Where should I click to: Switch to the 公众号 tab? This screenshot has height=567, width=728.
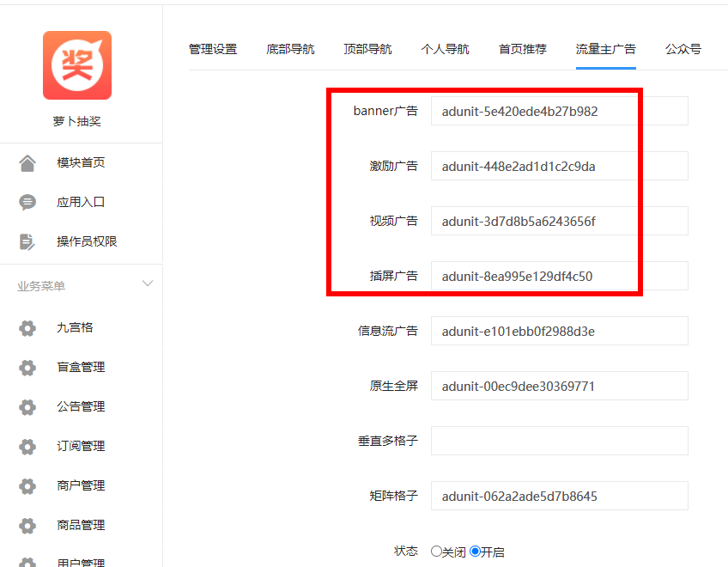683,49
